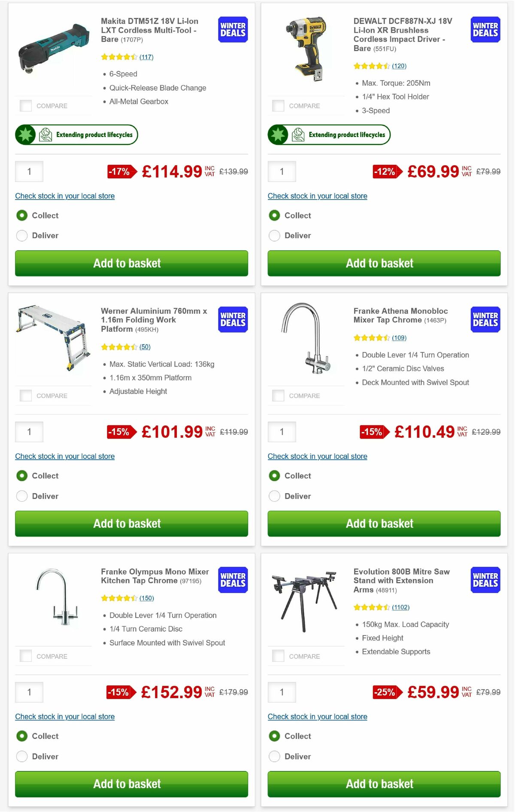The width and height of the screenshot is (515, 812).
Task: Tick COMPARE for the Evolution mitre saw stand
Action: [278, 656]
